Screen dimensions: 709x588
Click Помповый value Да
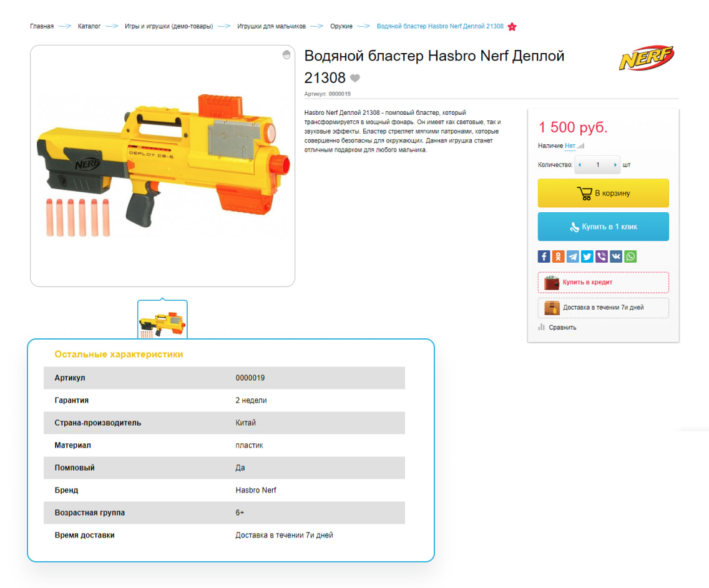pos(240,468)
